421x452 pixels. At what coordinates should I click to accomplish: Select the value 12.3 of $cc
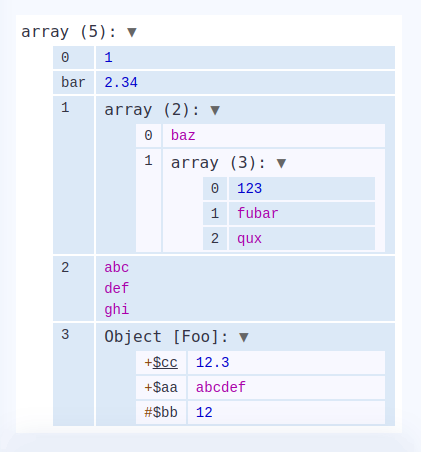(213, 362)
